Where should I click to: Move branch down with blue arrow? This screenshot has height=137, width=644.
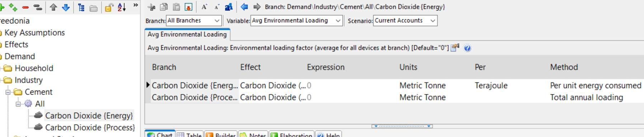point(66,7)
